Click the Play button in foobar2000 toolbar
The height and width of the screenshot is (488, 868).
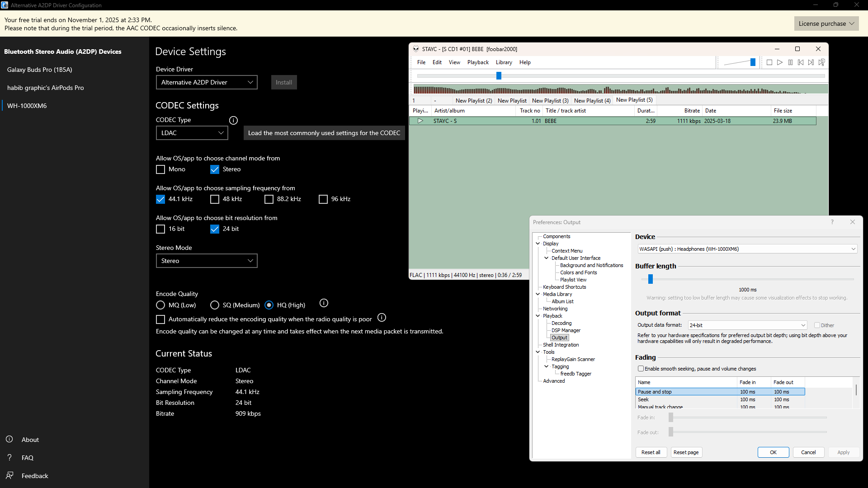[x=780, y=62]
